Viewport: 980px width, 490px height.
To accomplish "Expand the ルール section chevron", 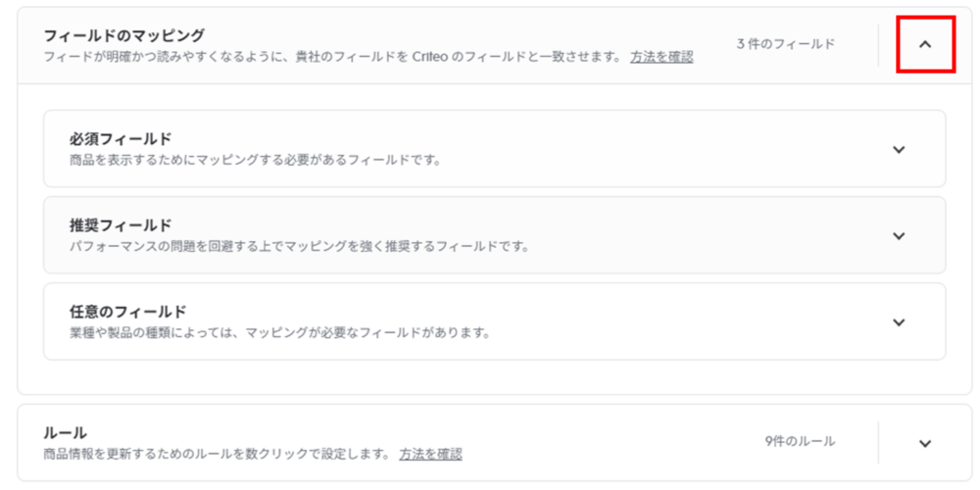I will (925, 443).
